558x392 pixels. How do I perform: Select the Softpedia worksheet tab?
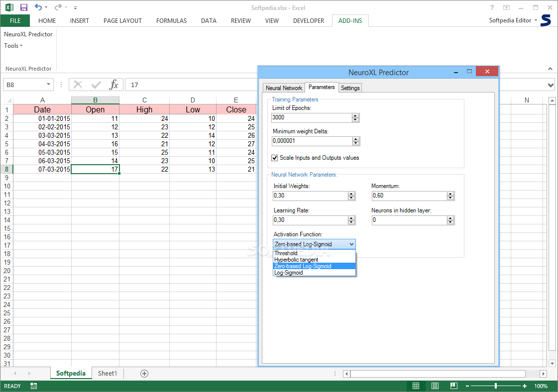(71, 373)
